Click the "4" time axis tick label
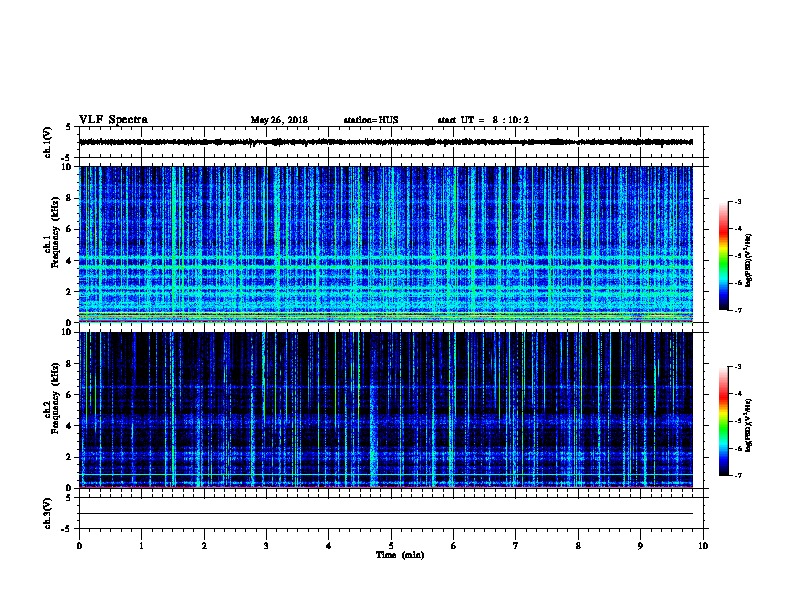The height and width of the screenshot is (612, 792). tap(329, 545)
